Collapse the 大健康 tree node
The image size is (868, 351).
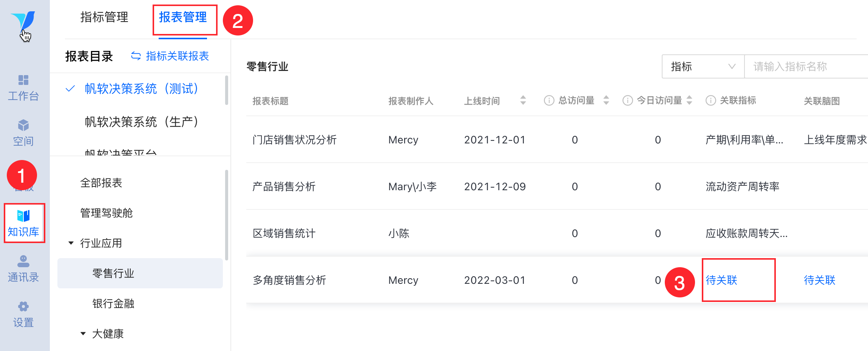[x=83, y=334]
